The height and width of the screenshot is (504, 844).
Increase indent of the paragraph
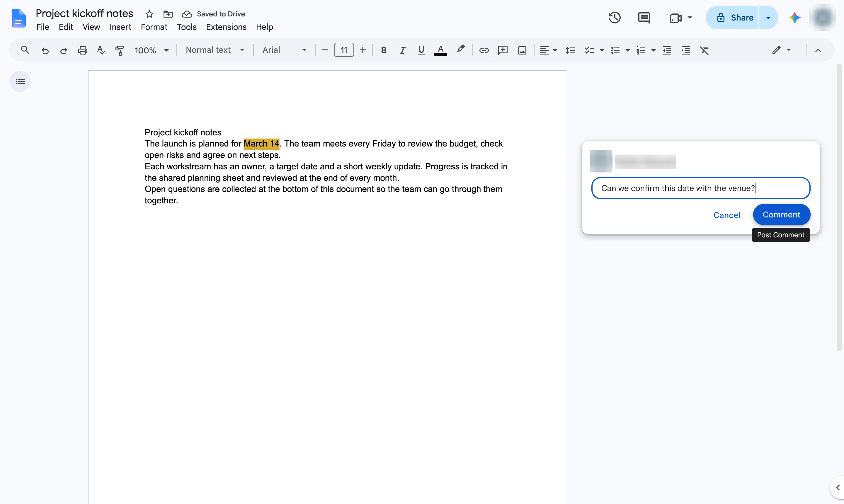point(685,50)
